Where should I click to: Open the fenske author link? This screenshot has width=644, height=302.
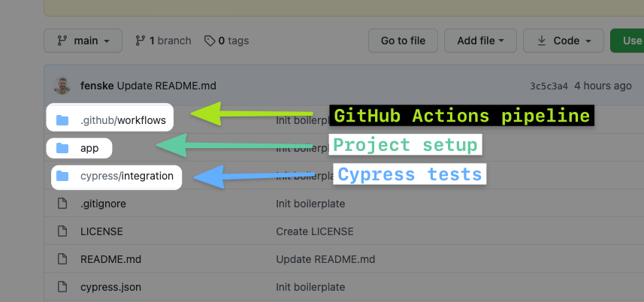(x=98, y=86)
